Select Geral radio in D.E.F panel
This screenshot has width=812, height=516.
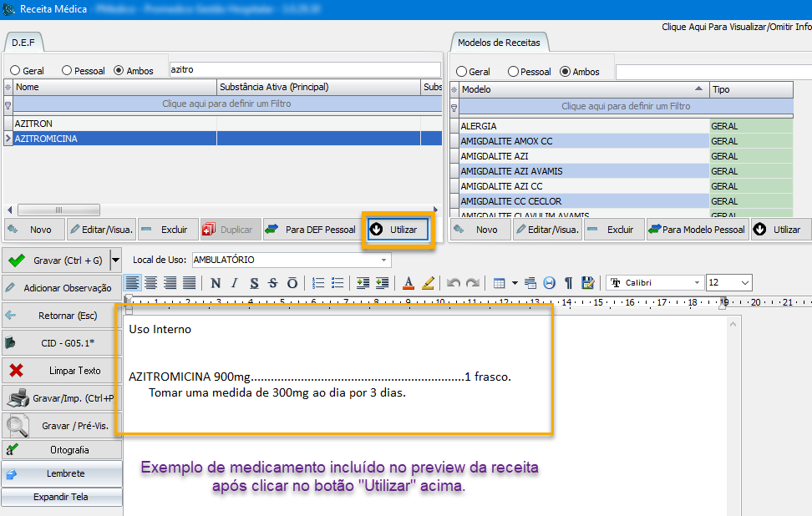tap(15, 71)
